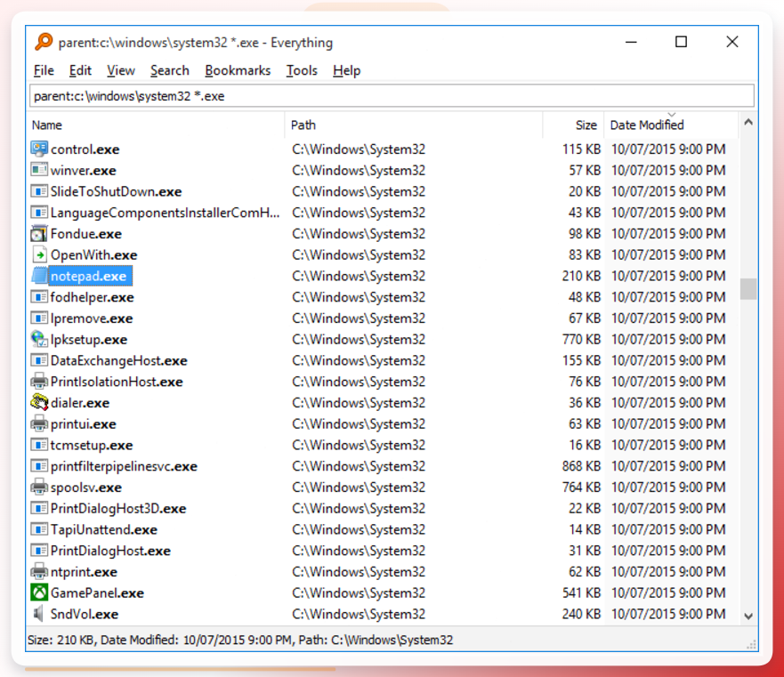Click the 868 KB size cell
The width and height of the screenshot is (784, 677).
[581, 466]
